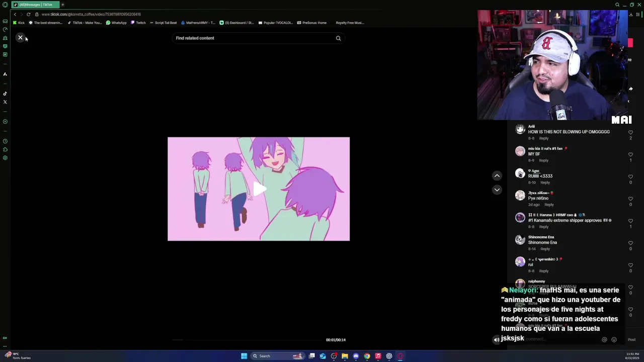This screenshot has width=644, height=362.
Task: Like the Shinonome Ena comment
Action: click(x=630, y=243)
